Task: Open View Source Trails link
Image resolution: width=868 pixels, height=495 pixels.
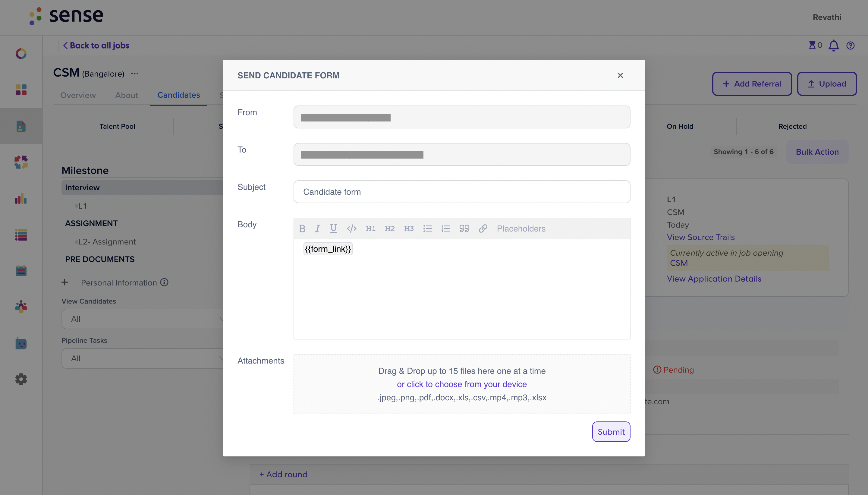Action: (701, 237)
